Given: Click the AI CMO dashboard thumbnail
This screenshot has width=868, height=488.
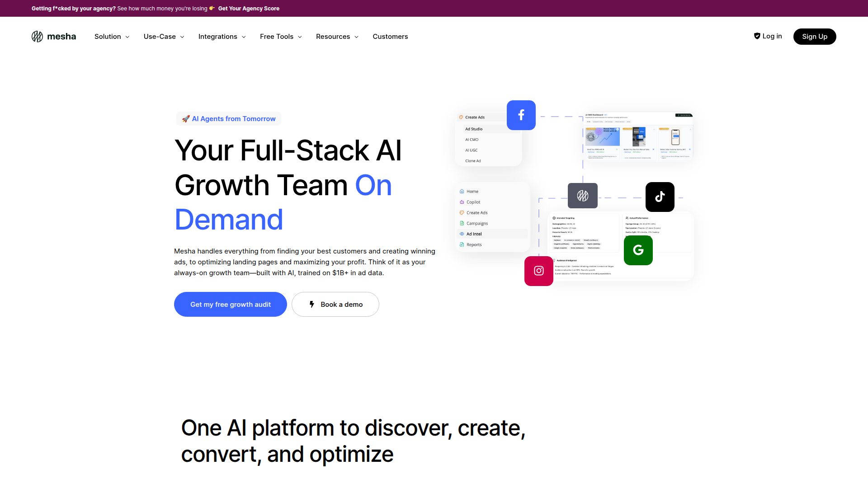Looking at the screenshot, I should pos(637,137).
